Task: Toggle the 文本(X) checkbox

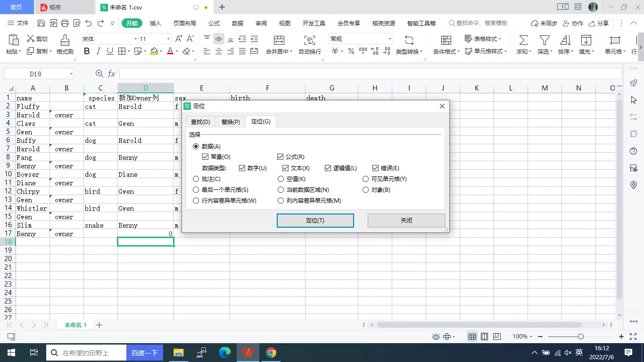Action: (286, 168)
